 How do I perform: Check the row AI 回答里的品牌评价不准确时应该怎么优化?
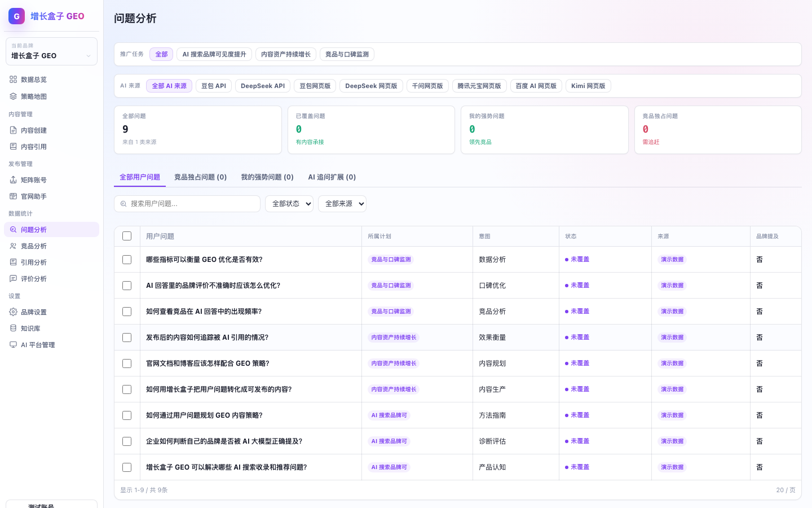pos(127,286)
